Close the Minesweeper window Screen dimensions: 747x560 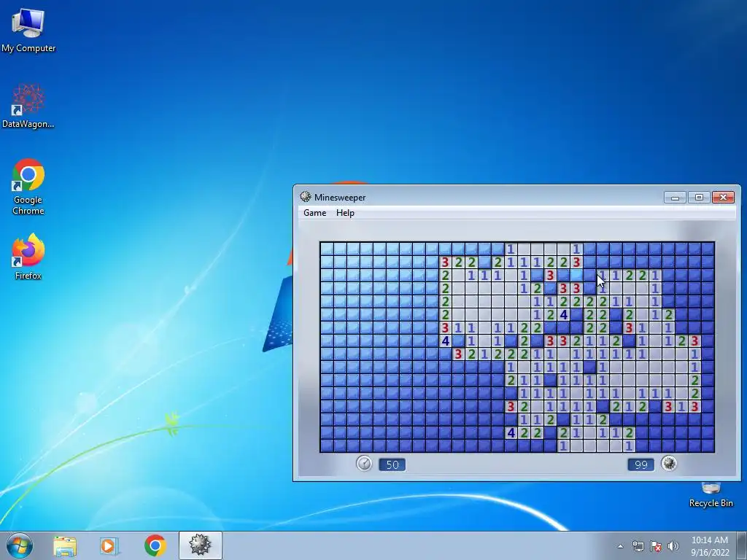723,197
